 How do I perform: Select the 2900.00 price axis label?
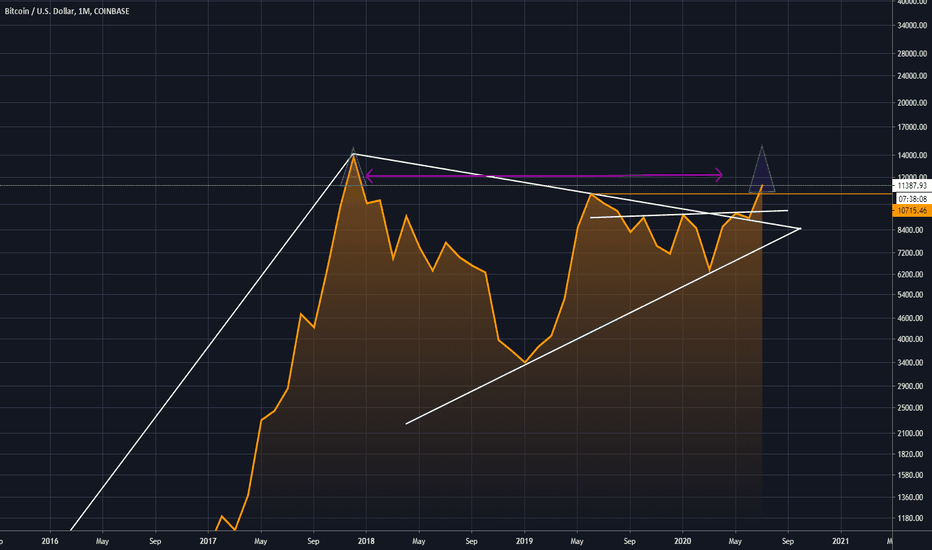coord(911,386)
